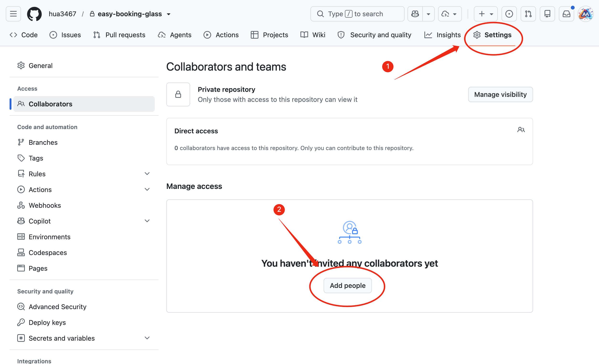Open the repositories icon in header
The image size is (599, 364).
[x=547, y=14]
